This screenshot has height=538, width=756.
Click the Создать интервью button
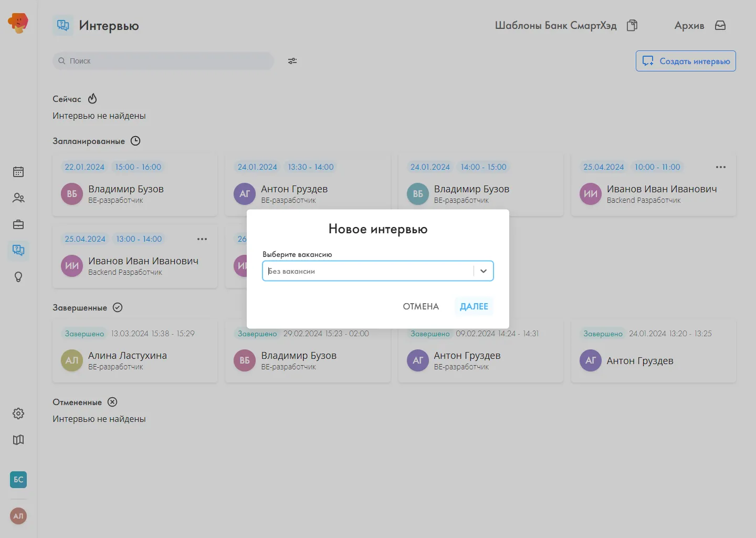point(686,61)
